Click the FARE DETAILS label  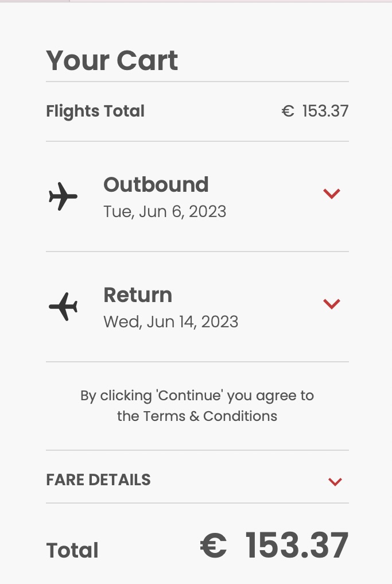pos(98,480)
